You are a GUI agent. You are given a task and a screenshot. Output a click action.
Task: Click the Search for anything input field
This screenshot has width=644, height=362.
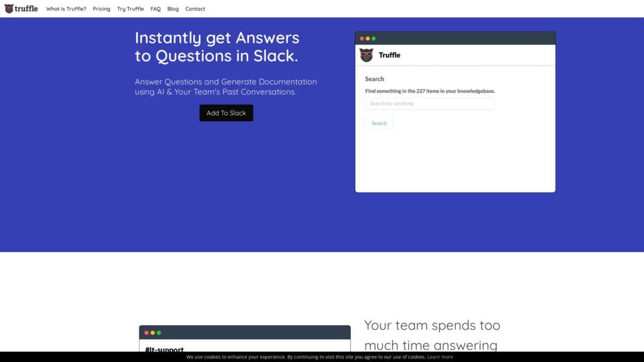pos(429,103)
